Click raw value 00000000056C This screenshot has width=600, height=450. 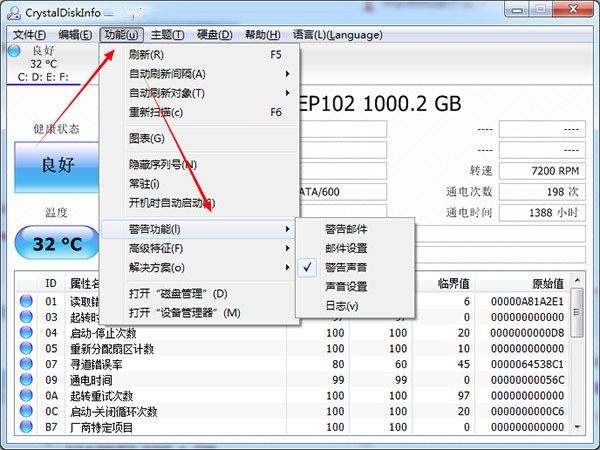coord(527,380)
